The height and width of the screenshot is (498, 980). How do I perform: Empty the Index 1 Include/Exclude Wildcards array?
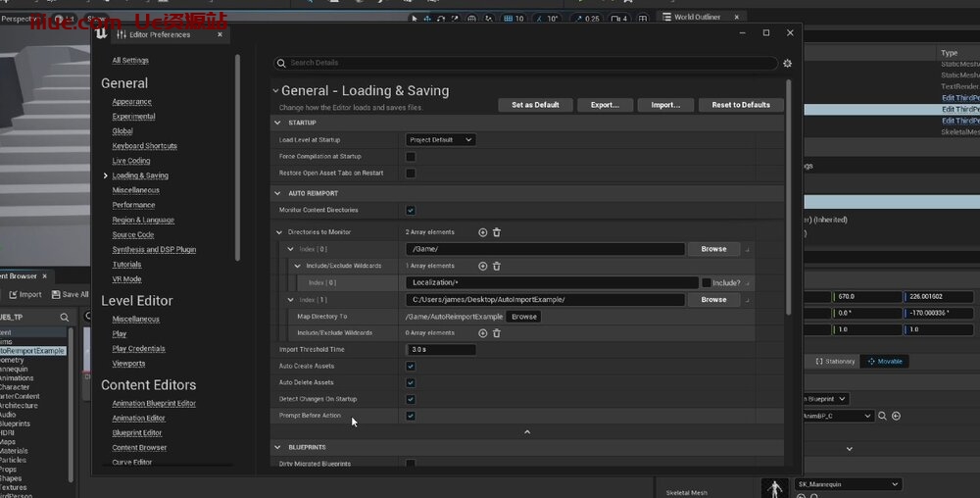pos(497,333)
